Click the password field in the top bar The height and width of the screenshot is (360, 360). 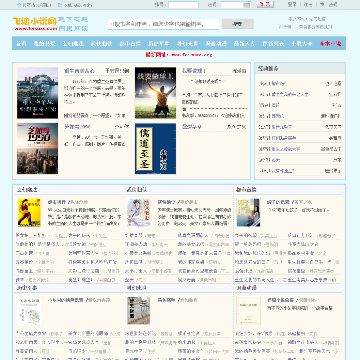click(x=236, y=5)
